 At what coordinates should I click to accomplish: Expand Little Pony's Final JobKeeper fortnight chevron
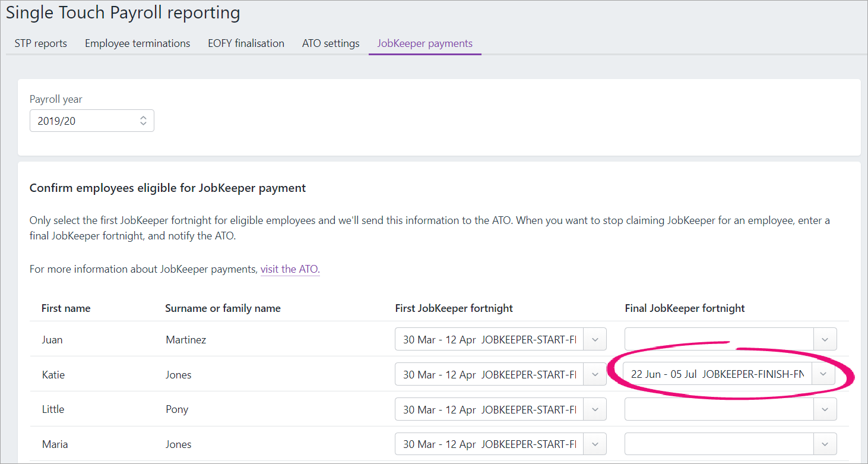825,409
